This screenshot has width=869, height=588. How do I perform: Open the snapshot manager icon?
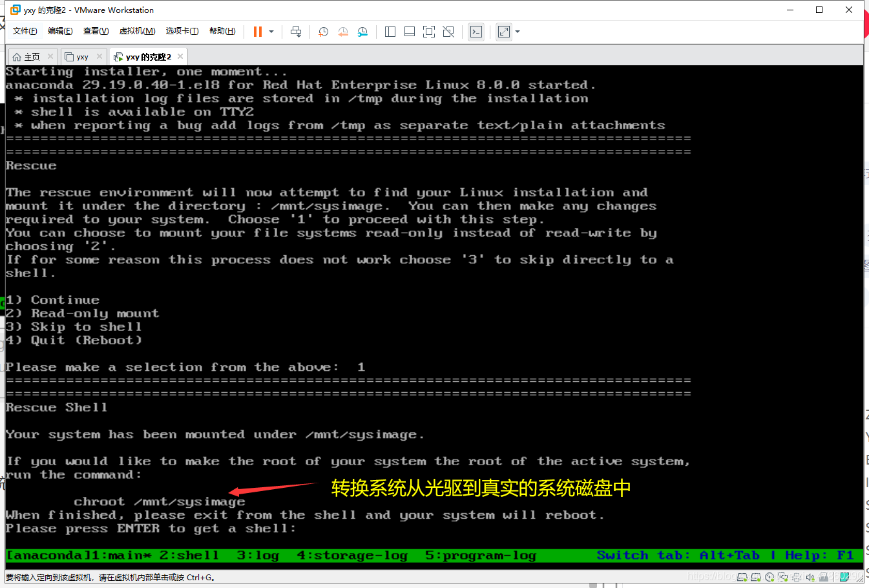(362, 32)
